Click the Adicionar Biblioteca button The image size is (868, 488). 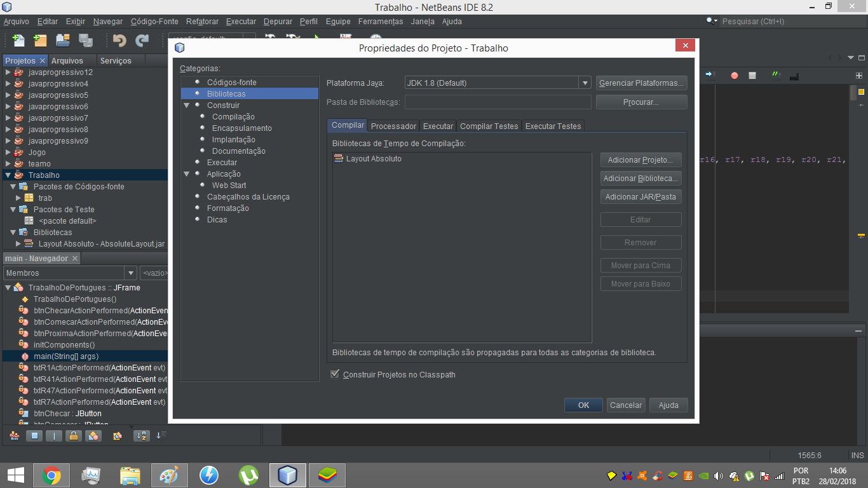(641, 179)
